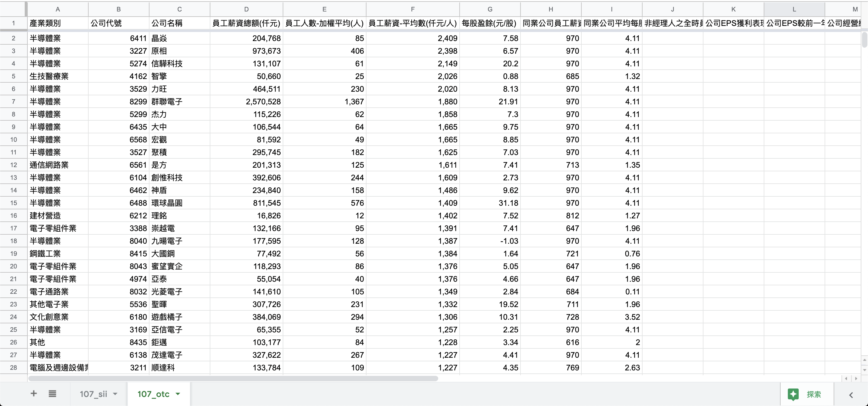Click industry cell 電子通路業
The height and width of the screenshot is (406, 868).
(x=58, y=292)
